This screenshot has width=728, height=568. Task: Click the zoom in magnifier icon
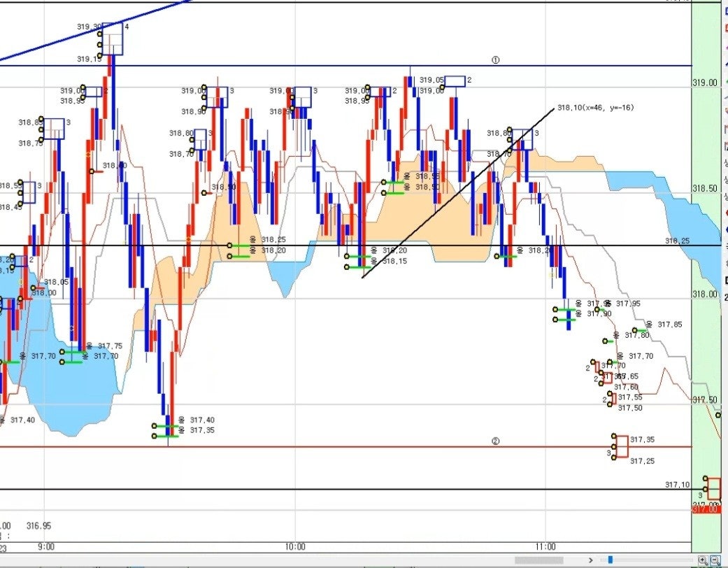tap(703, 560)
